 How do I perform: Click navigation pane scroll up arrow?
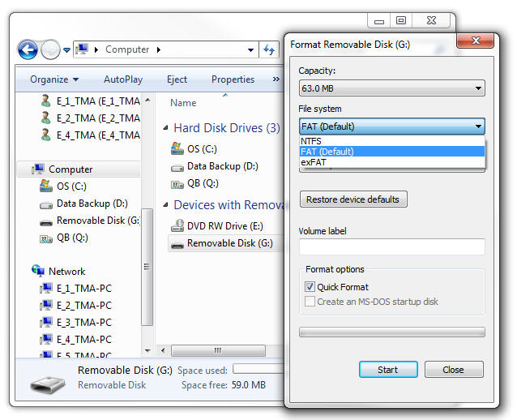tap(147, 100)
